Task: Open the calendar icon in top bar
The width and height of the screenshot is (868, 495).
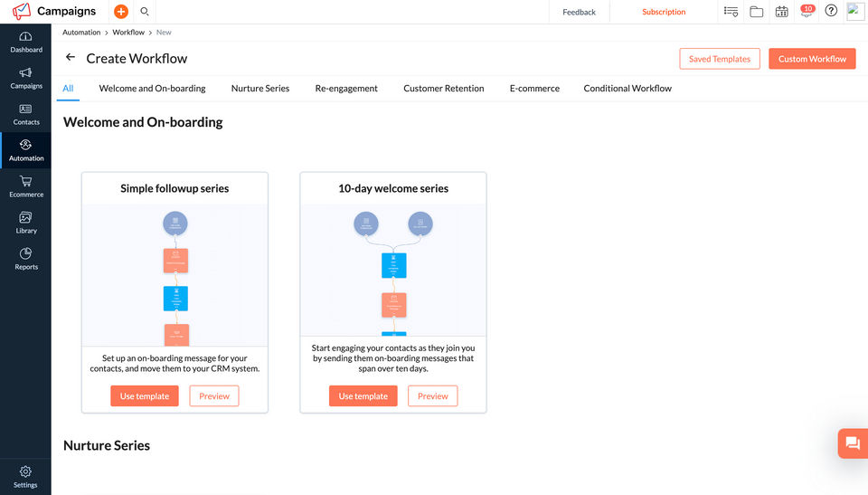Action: pos(781,12)
